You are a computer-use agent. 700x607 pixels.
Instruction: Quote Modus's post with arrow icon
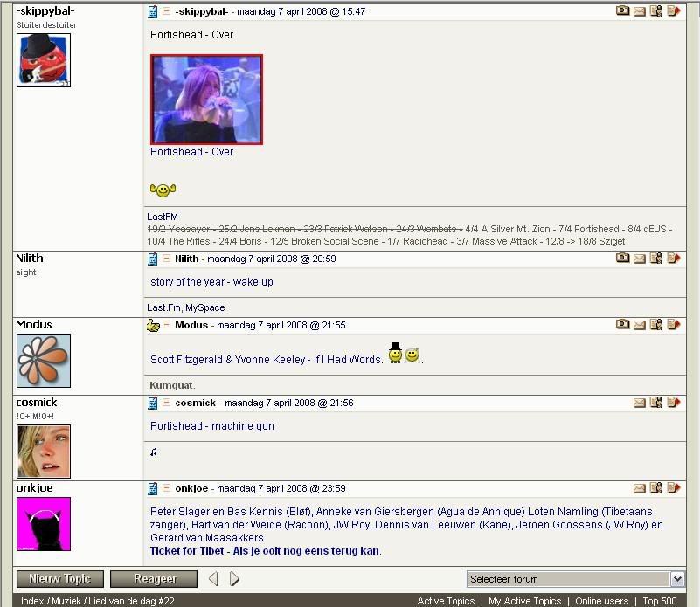(674, 324)
